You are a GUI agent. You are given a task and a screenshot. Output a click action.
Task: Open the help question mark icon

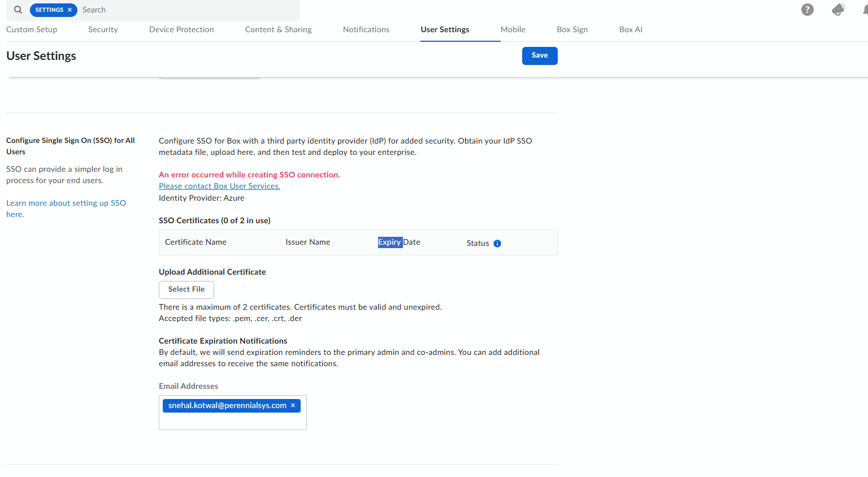coord(807,10)
